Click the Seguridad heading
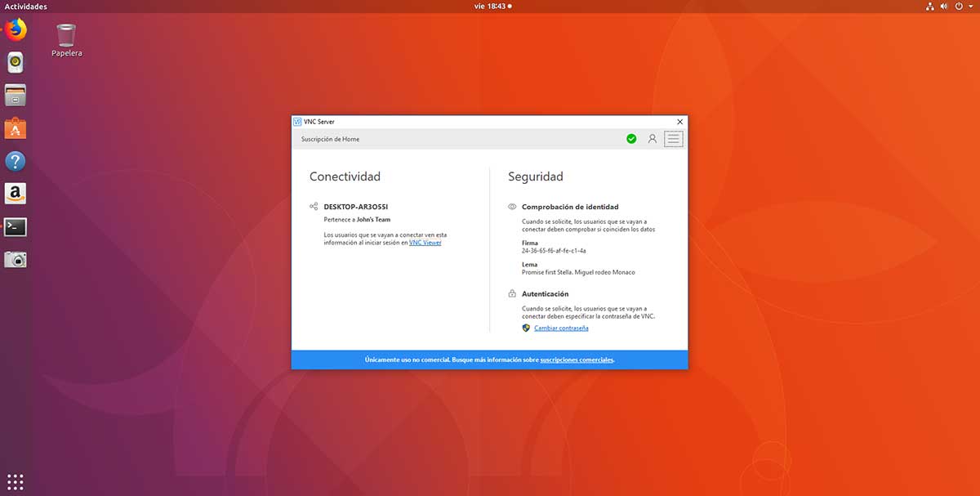 coord(536,177)
